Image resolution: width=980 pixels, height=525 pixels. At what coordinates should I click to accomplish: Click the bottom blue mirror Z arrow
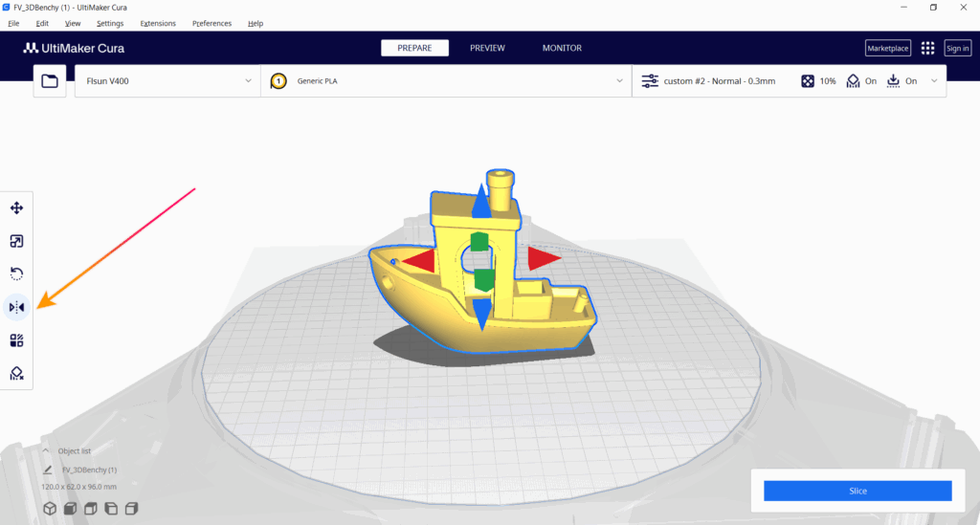tap(482, 314)
